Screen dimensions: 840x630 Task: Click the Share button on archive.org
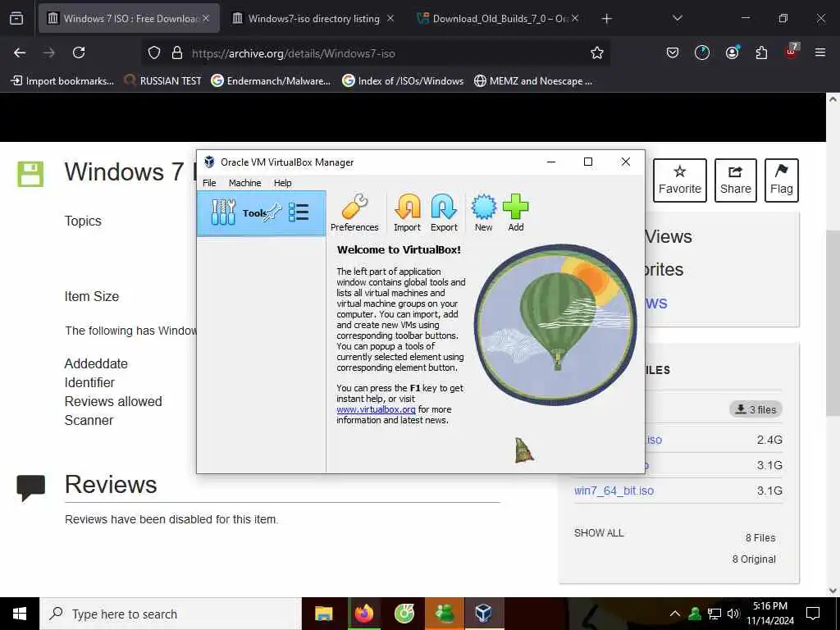[x=736, y=180]
